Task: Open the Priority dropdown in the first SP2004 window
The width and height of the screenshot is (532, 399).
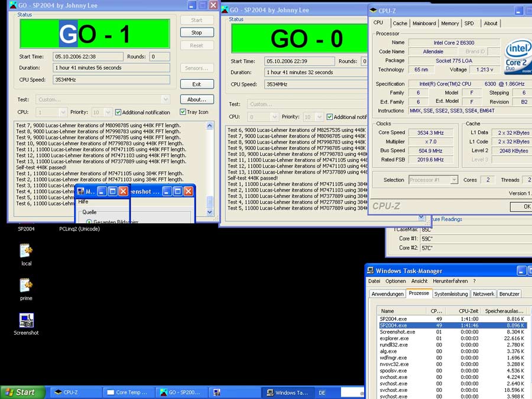Action: coord(108,112)
